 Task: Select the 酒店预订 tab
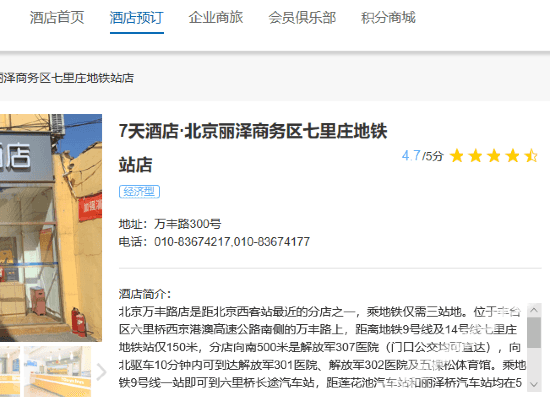136,18
